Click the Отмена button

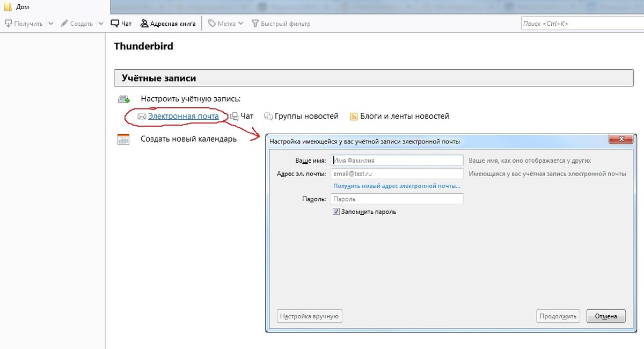pos(606,316)
